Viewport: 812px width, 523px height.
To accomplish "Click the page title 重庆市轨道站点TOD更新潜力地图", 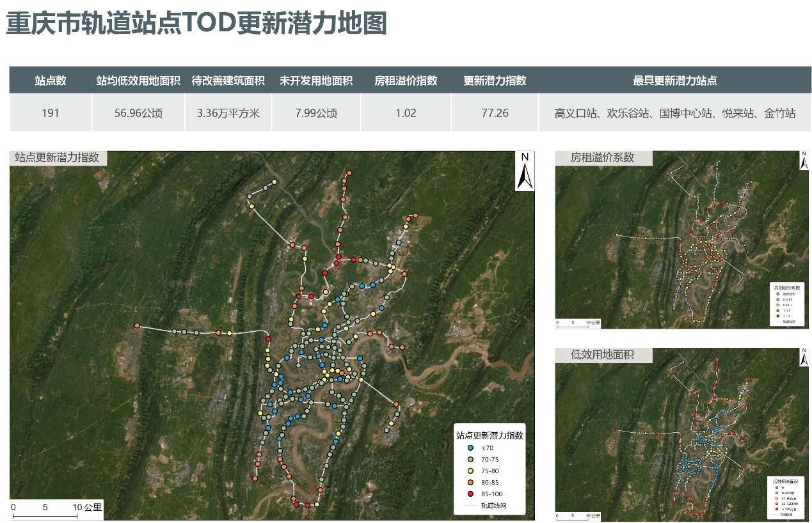I will point(196,24).
